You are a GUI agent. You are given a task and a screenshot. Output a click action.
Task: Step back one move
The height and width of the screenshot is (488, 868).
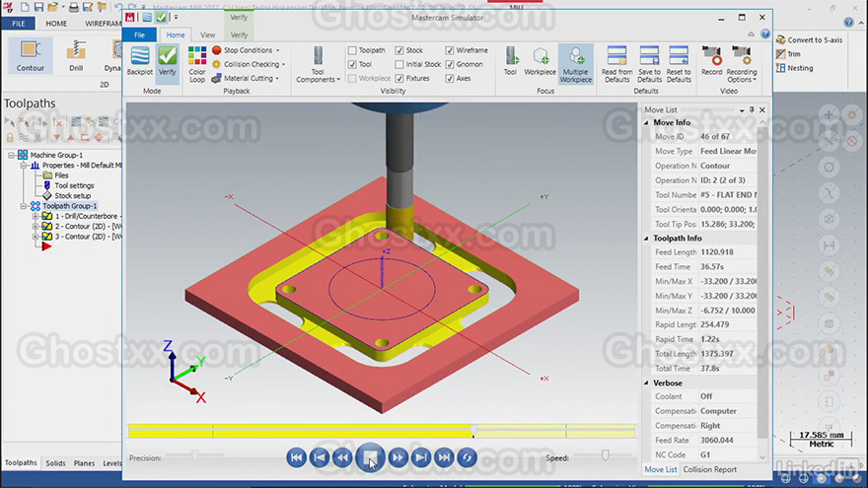click(x=320, y=457)
